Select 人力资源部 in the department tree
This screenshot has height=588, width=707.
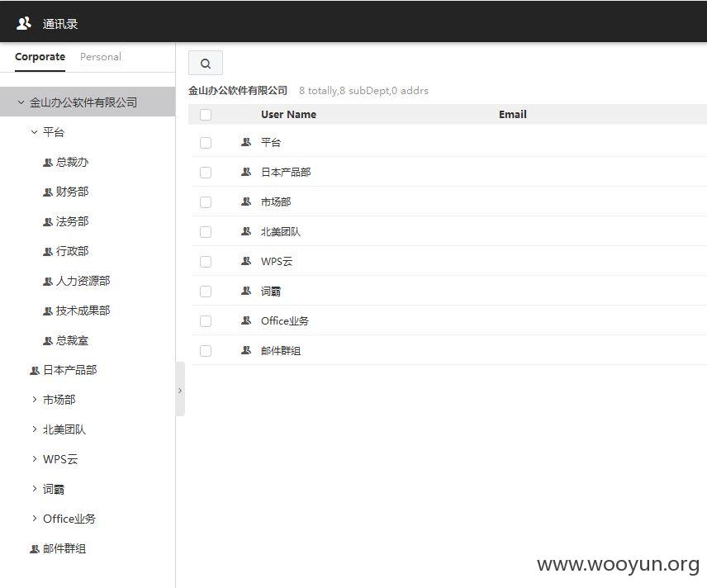(x=83, y=282)
